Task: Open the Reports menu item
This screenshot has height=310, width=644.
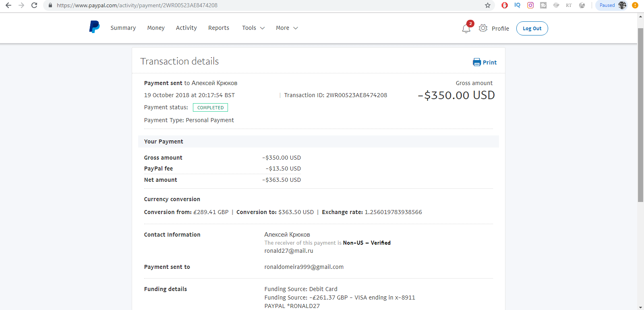Action: 219,28
